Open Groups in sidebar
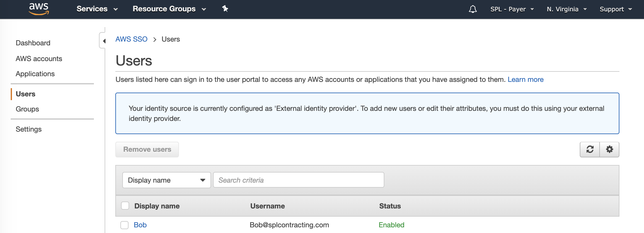The image size is (644, 233). click(x=27, y=109)
